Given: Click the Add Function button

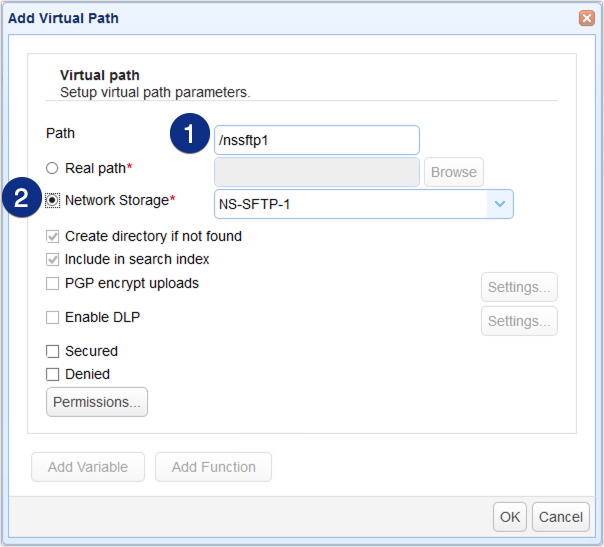Looking at the screenshot, I should click(x=213, y=467).
